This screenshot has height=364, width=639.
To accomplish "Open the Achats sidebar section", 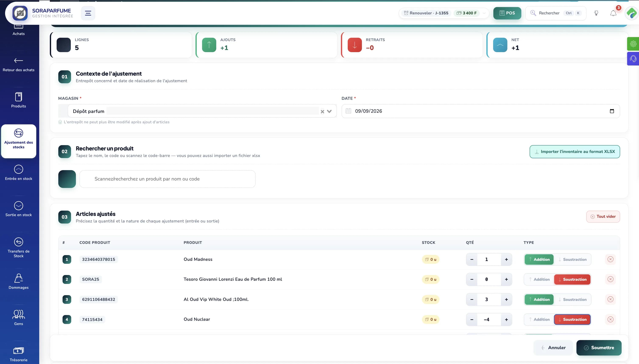I will (x=18, y=30).
